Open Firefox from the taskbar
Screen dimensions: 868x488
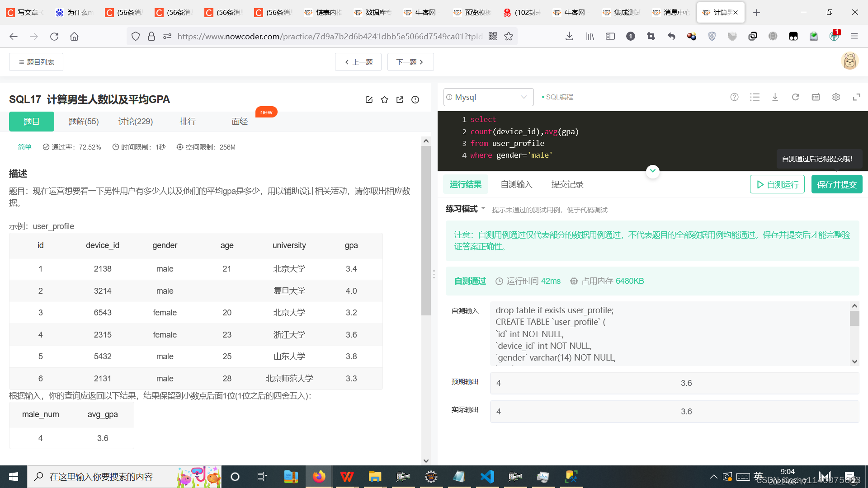click(319, 477)
